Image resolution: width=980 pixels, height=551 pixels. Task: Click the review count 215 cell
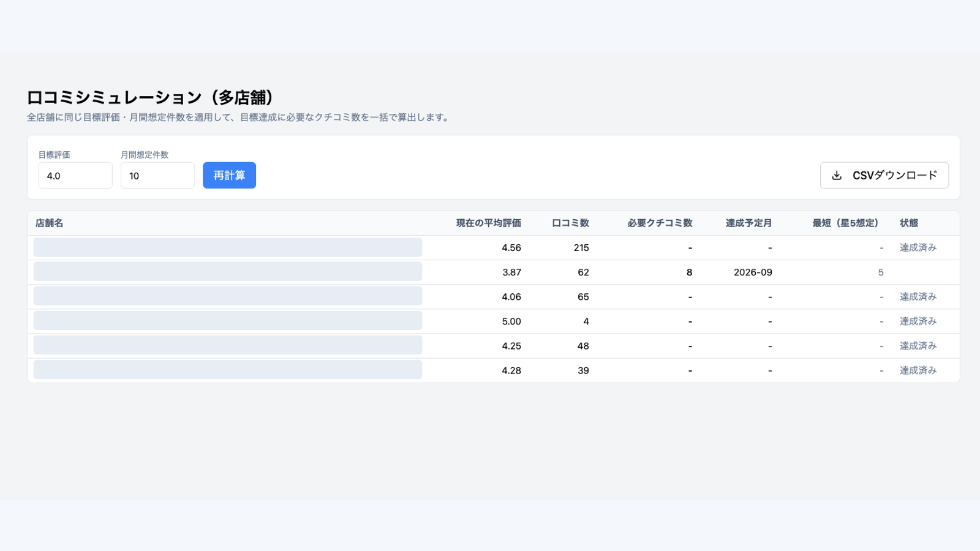581,248
